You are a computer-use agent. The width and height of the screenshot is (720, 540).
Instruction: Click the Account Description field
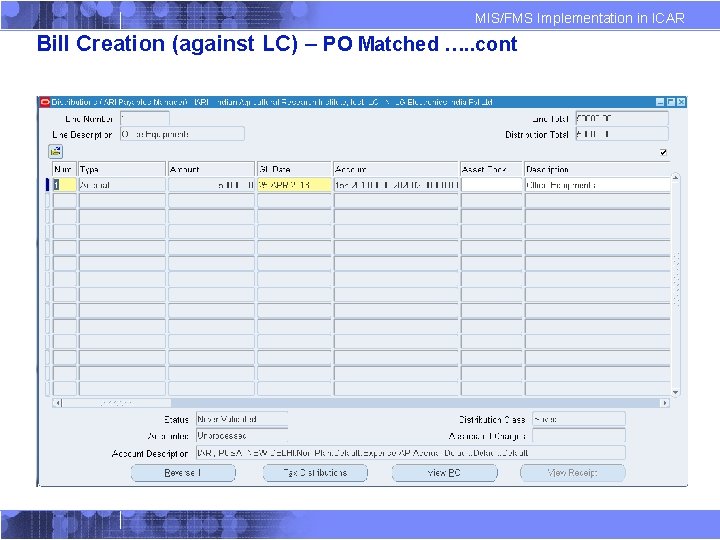click(x=411, y=453)
